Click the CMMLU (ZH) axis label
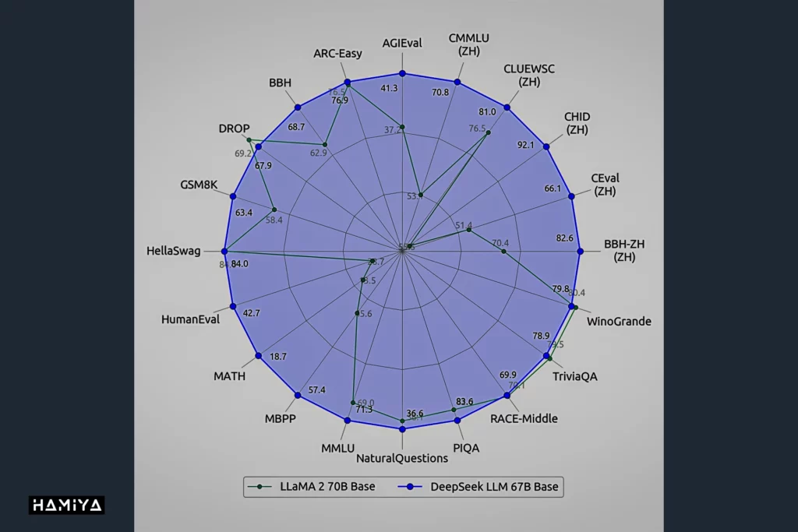 tap(468, 44)
